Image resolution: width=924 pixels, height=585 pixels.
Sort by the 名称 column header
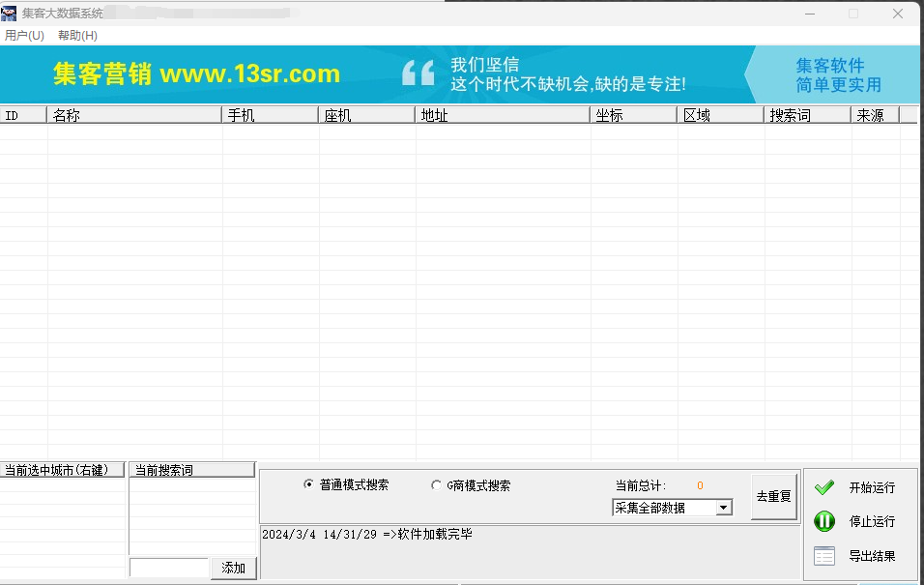click(134, 115)
